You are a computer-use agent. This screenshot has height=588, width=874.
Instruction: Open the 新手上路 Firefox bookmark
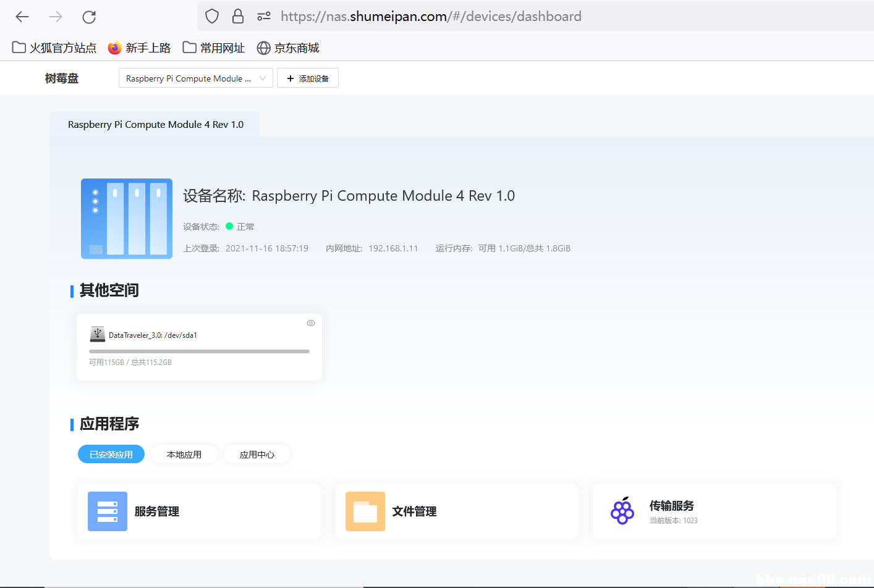click(x=139, y=48)
